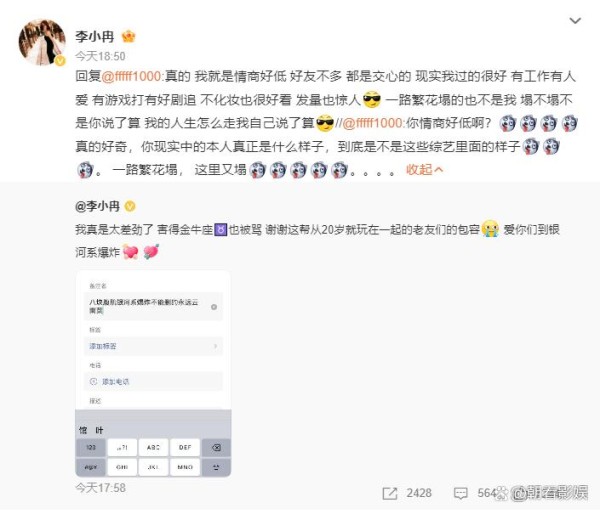
Task: Click the verified badge beside quoted @李小冉
Action: tap(130, 207)
